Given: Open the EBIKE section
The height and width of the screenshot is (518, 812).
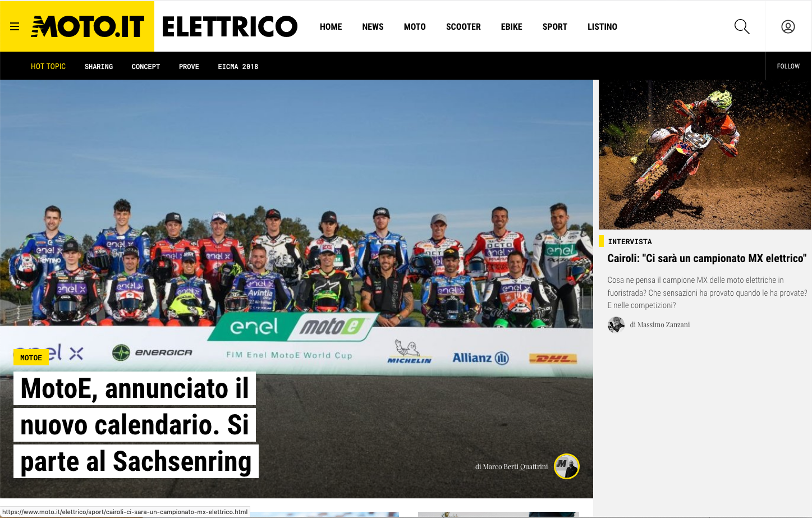Looking at the screenshot, I should click(x=512, y=27).
